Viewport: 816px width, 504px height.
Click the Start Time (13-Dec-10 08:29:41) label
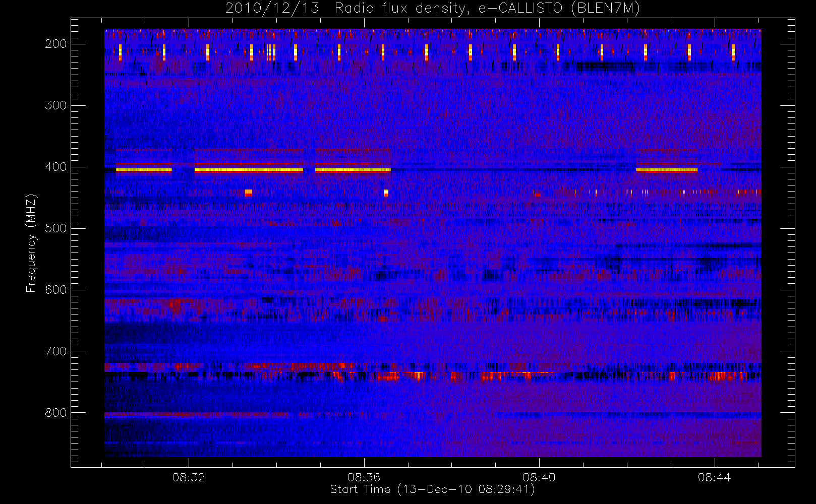[432, 489]
